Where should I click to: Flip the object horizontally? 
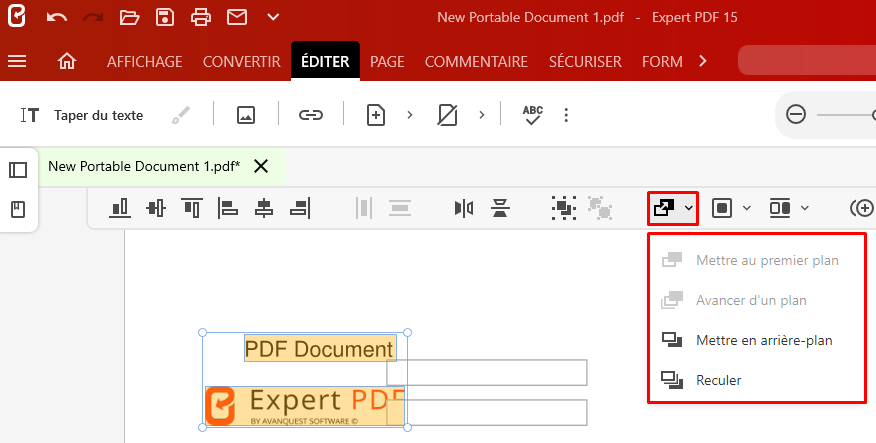(x=464, y=208)
